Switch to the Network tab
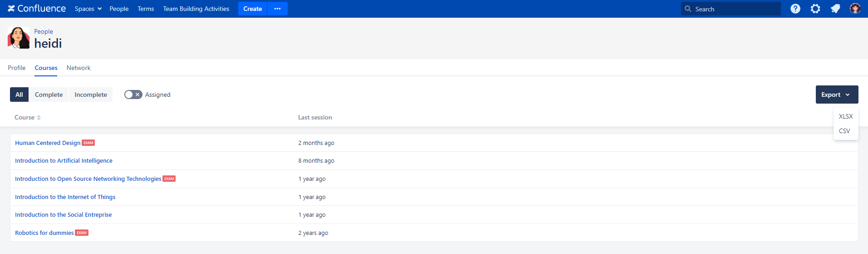This screenshot has width=868, height=254. click(78, 68)
